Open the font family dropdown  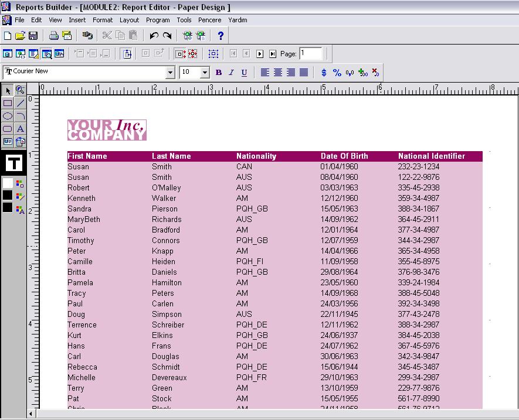171,72
